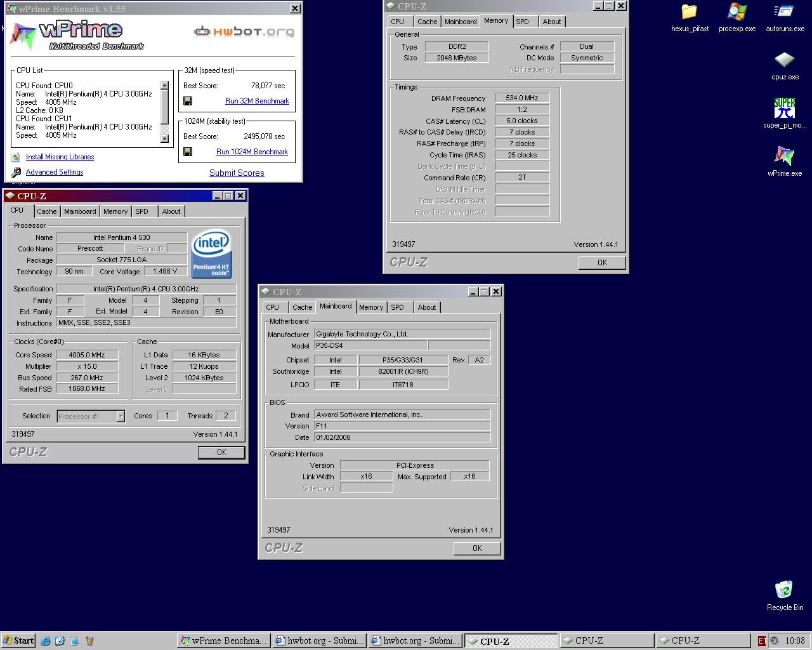Click the CPU List scrollbar down arrow
This screenshot has width=812, height=650.
[x=165, y=138]
